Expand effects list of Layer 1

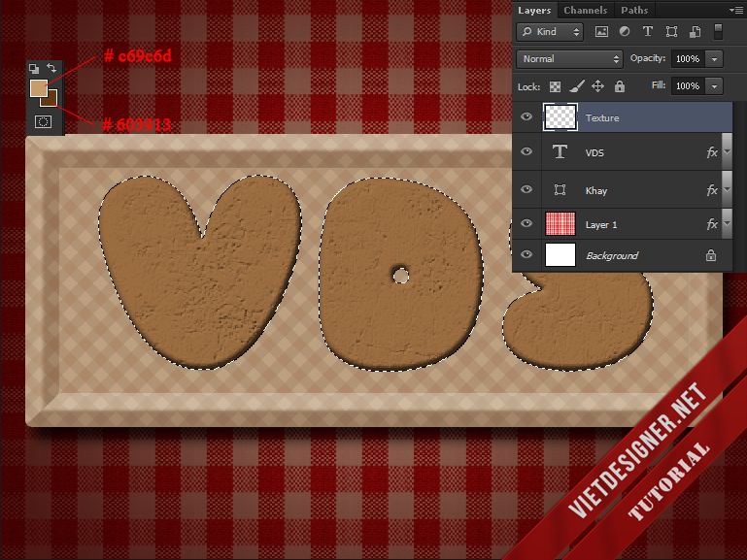pos(727,223)
